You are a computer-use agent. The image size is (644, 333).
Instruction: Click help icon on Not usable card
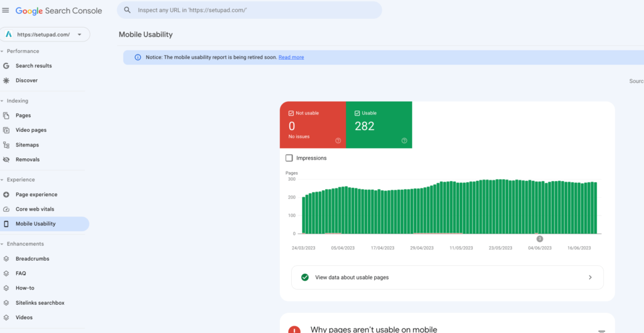coord(338,141)
